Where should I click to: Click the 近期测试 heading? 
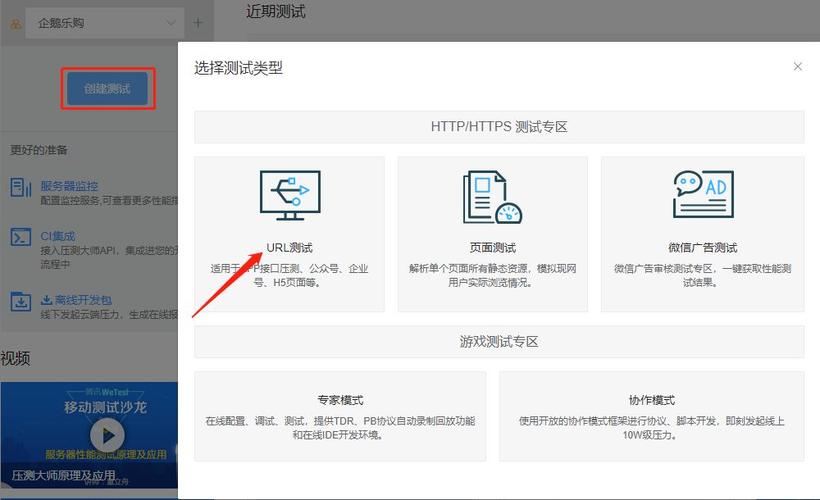pos(276,12)
